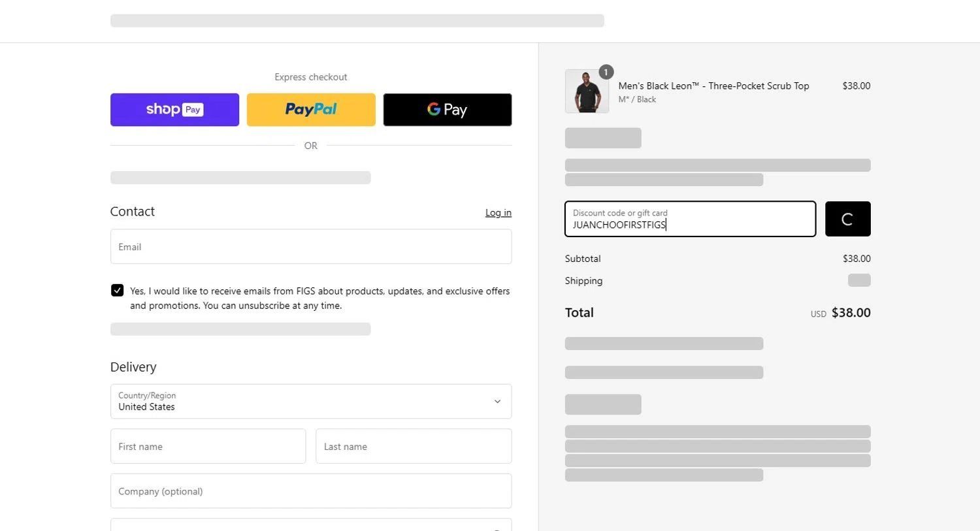
Task: Click the Men's Black Leon scrub top title
Action: 713,86
